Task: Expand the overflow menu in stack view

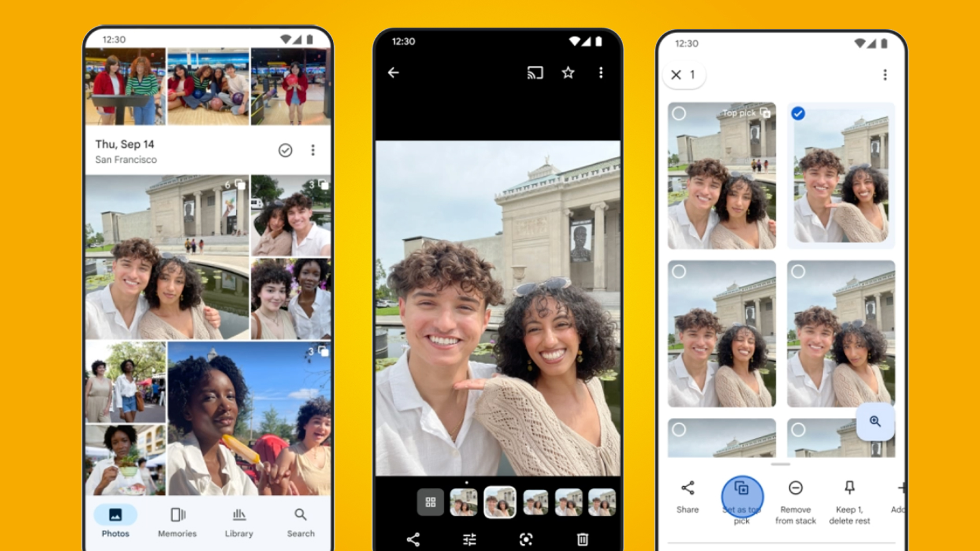Action: (x=884, y=74)
